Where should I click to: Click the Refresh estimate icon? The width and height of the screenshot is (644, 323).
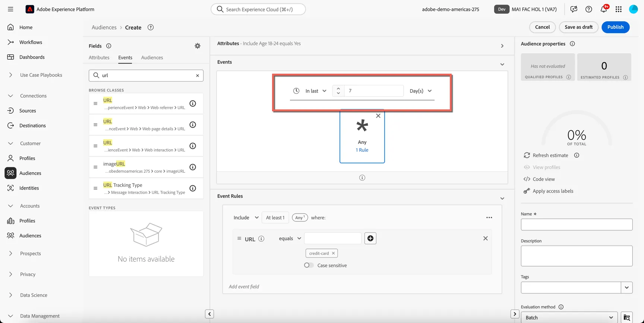tap(527, 155)
